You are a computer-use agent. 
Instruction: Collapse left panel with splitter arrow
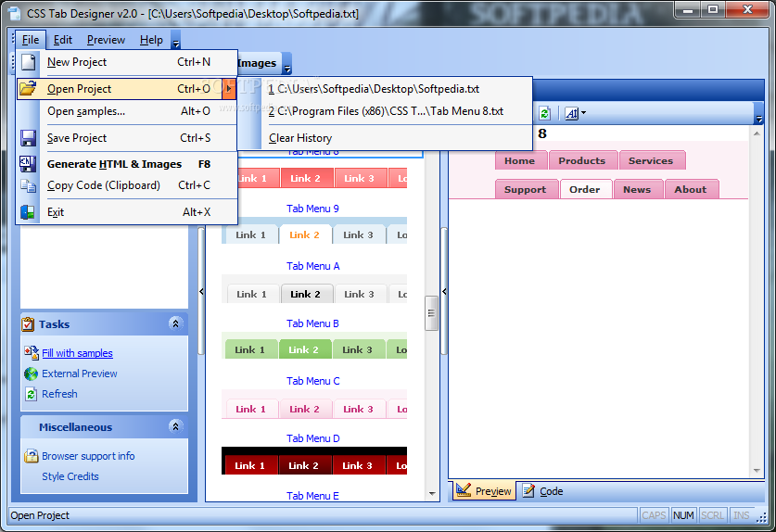pyautogui.click(x=201, y=291)
